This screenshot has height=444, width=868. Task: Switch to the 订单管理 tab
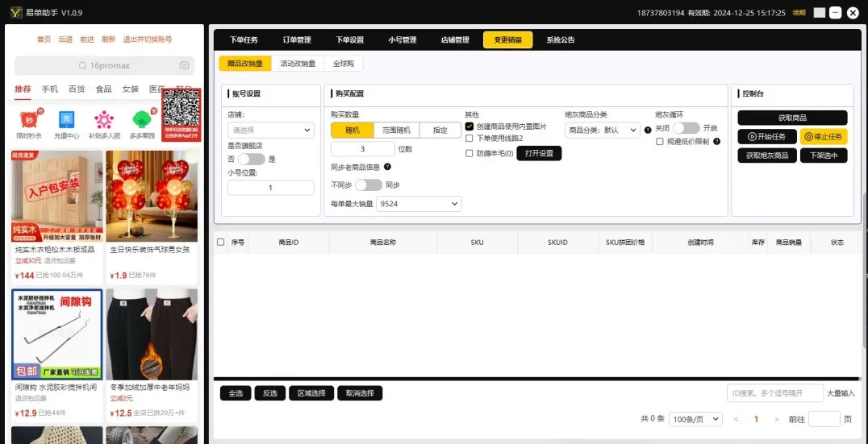point(297,39)
